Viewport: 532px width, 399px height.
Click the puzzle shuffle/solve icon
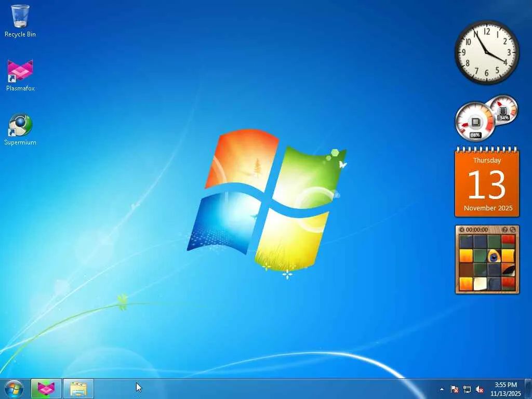[x=513, y=230]
